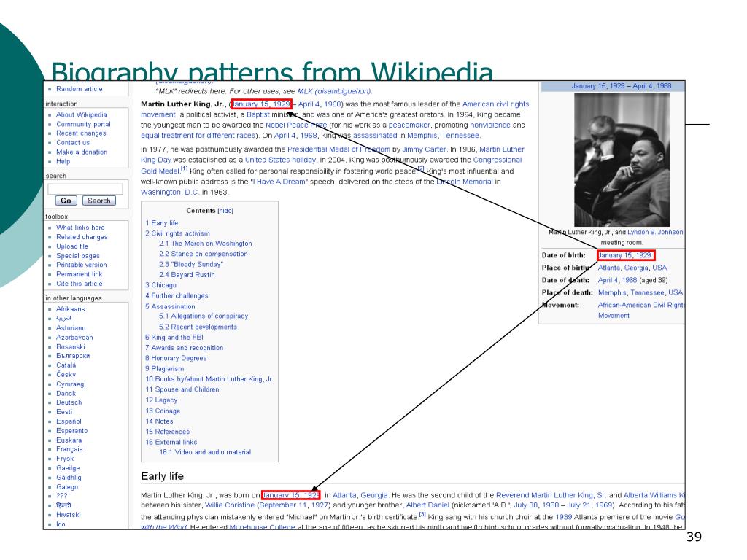This screenshot has width=747, height=560.
Task: Jump to 12 Legacy section
Action: (161, 400)
